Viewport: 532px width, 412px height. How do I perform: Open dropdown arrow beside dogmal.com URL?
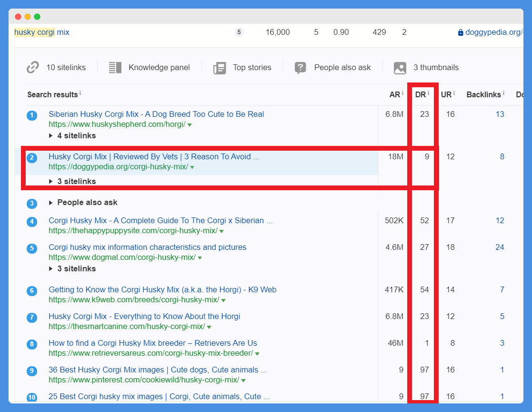click(200, 258)
